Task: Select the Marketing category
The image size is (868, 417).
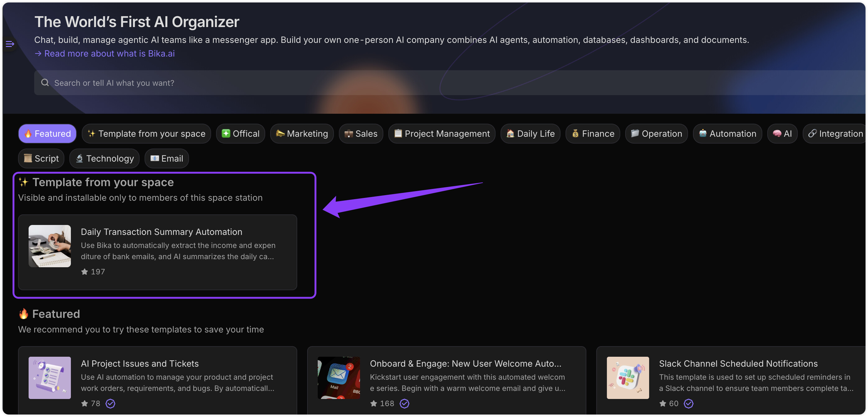Action: pyautogui.click(x=302, y=134)
